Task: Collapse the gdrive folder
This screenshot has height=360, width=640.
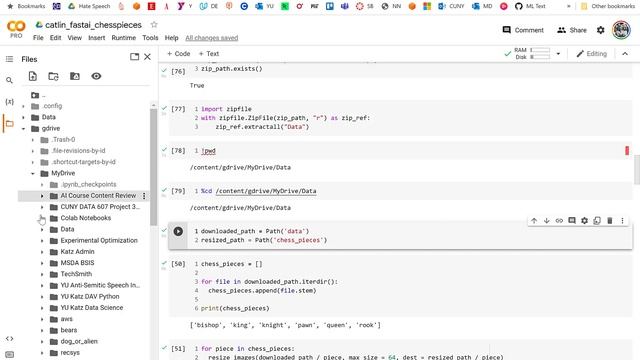Action: (x=23, y=129)
